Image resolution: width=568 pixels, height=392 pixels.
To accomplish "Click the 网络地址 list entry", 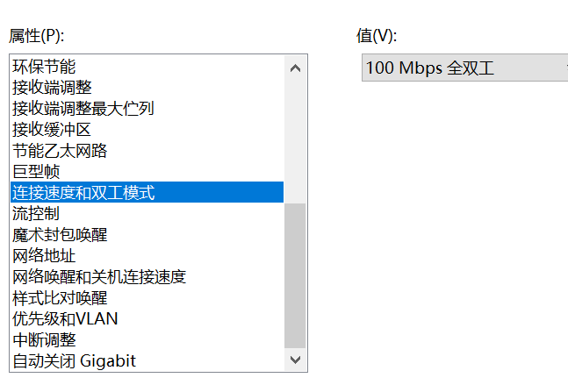I will (44, 256).
